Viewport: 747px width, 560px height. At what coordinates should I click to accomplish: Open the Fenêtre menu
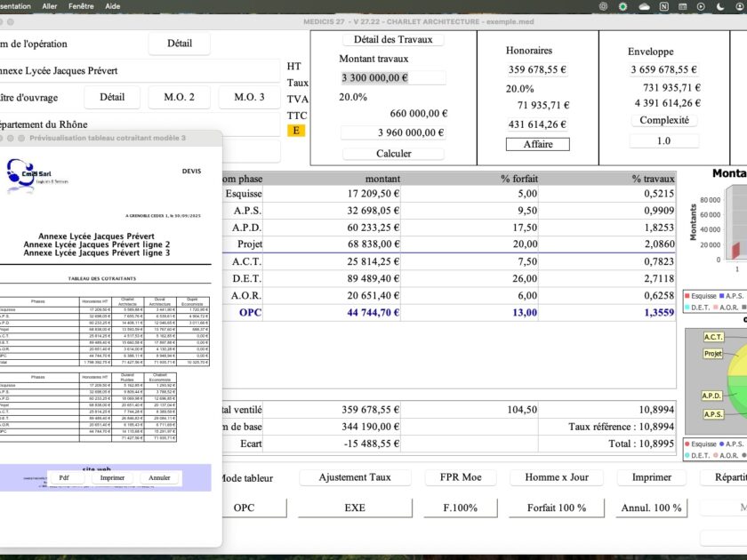point(81,6)
